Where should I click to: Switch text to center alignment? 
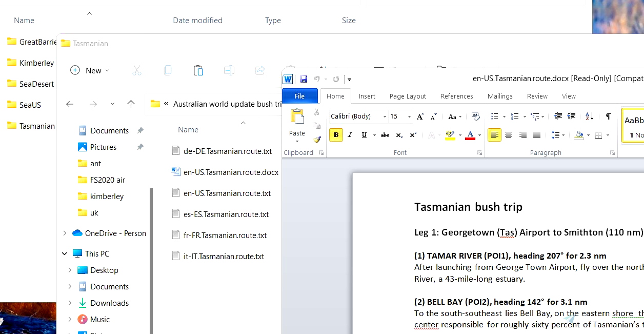coord(509,135)
